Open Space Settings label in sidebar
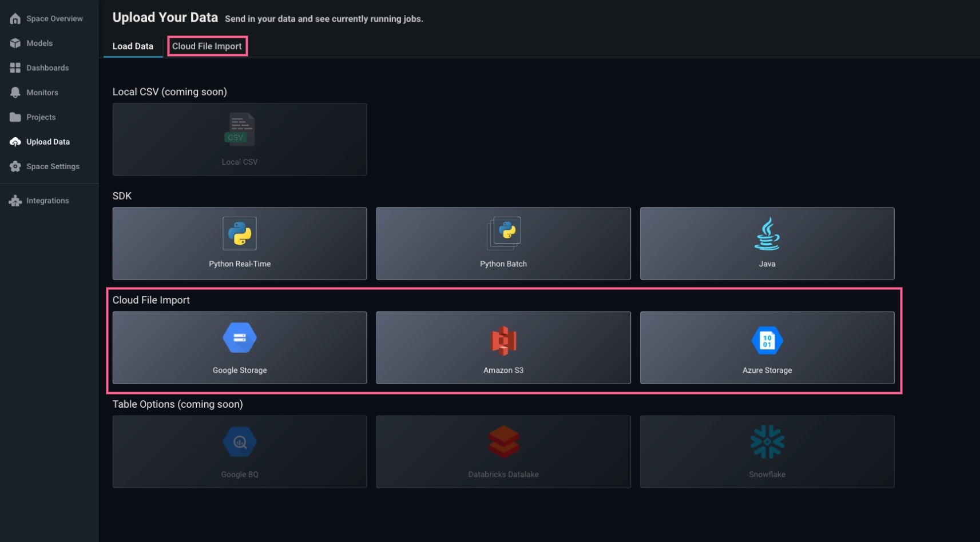 (53, 166)
